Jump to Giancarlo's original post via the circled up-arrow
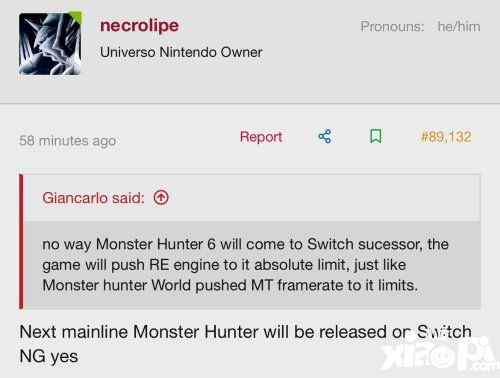 [x=161, y=198]
